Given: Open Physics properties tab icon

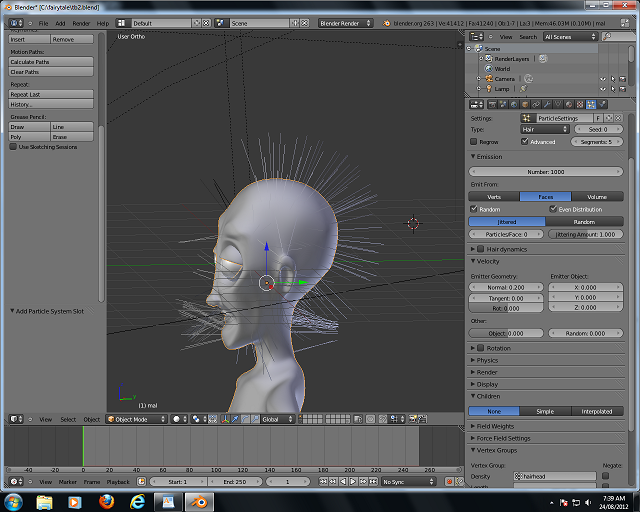Looking at the screenshot, I should pyautogui.click(x=602, y=105).
